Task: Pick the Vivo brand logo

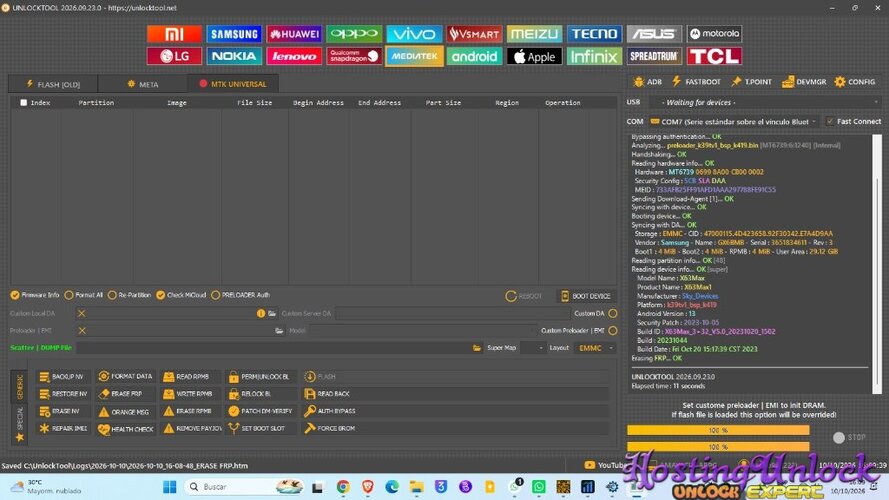Action: pos(414,34)
